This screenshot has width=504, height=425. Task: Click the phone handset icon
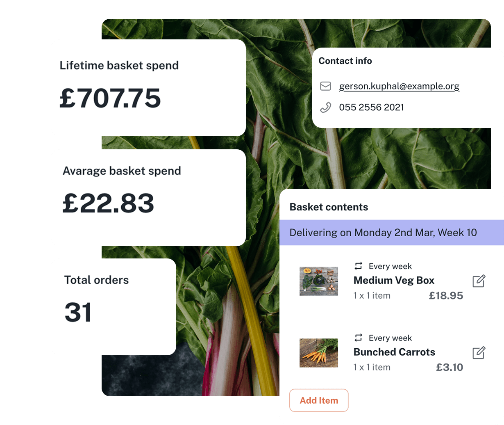325,107
